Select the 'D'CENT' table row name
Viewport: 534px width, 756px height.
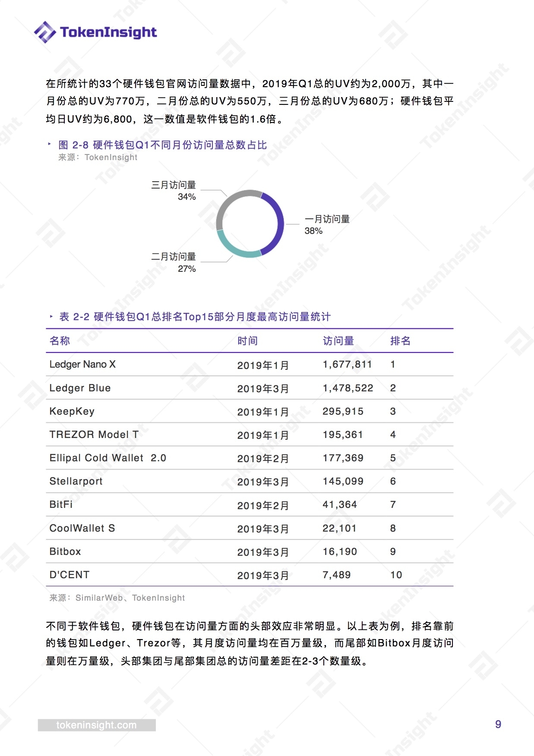click(70, 575)
